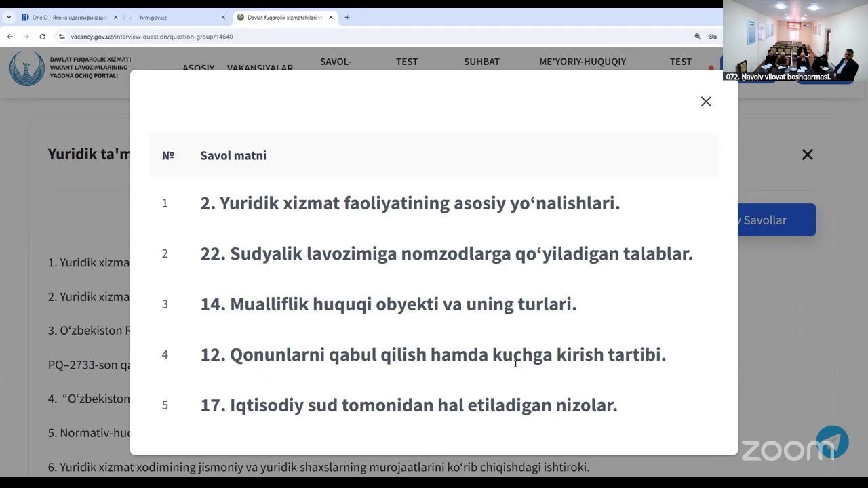Close the Davlat fuqarolik xizmatchilari tab

[x=331, y=17]
